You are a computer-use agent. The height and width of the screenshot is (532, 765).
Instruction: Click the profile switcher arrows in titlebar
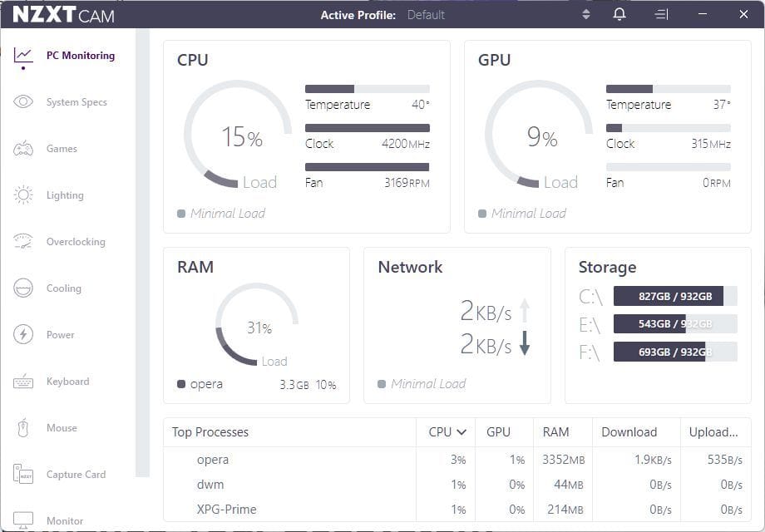tap(585, 14)
